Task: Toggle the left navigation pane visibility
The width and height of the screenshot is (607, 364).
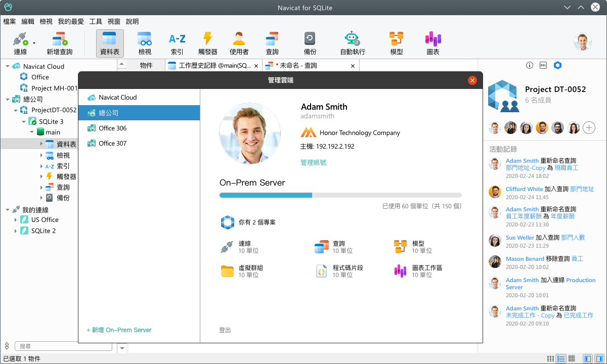Action: 587,358
